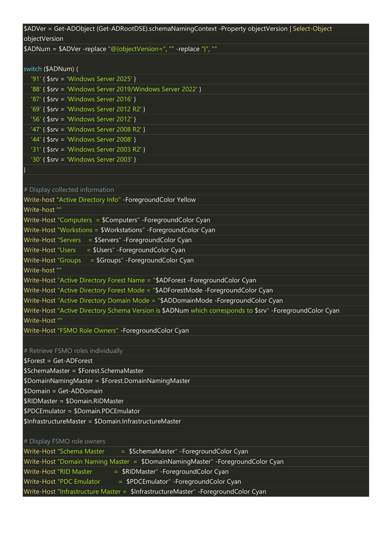Image resolution: width=392 pixels, height=554 pixels.
Task: Click the 'Infrastructure Master' Write-Host line
Action: click(145, 492)
